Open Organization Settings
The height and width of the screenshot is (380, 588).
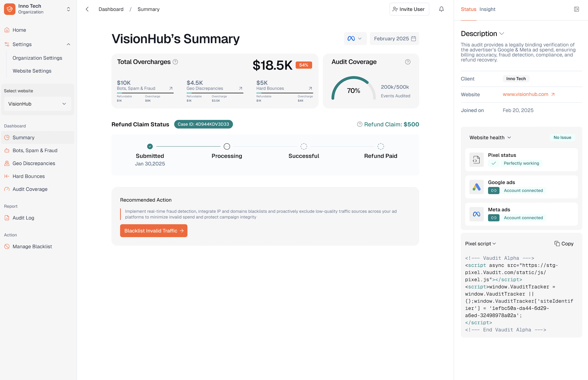[x=37, y=58]
